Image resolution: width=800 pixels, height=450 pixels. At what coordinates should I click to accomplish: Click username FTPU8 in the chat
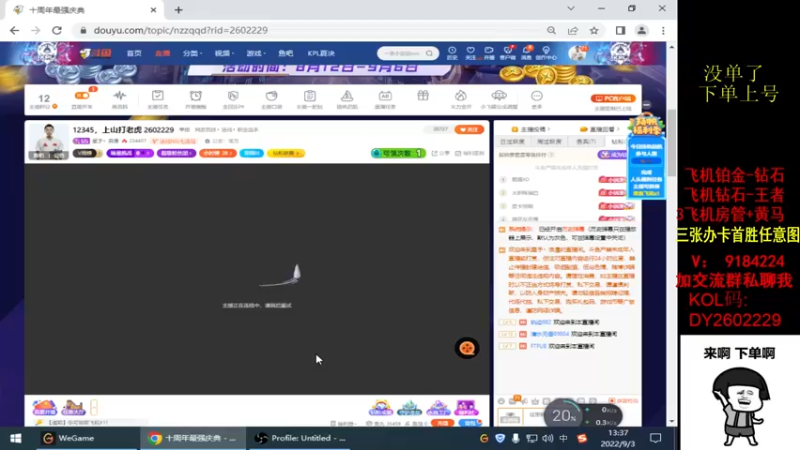coord(538,346)
